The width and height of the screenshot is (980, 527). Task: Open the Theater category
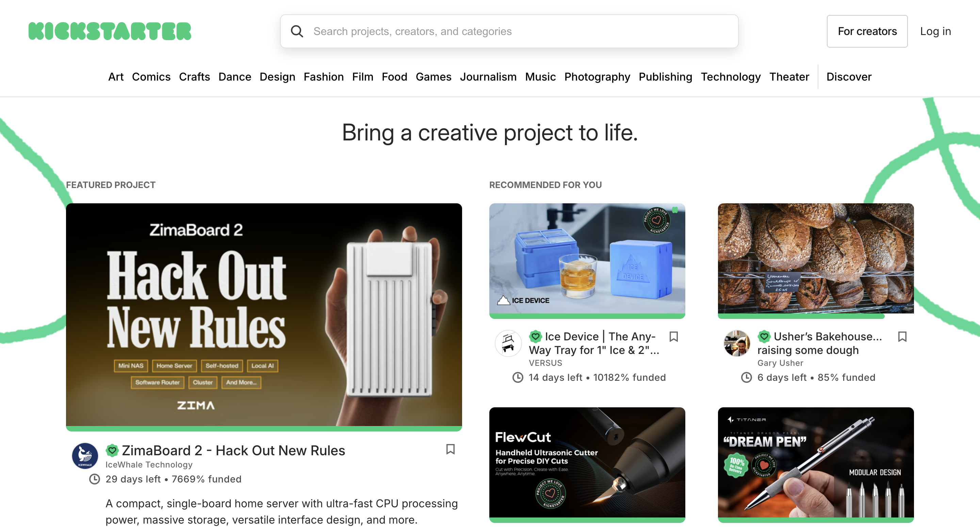pos(789,77)
